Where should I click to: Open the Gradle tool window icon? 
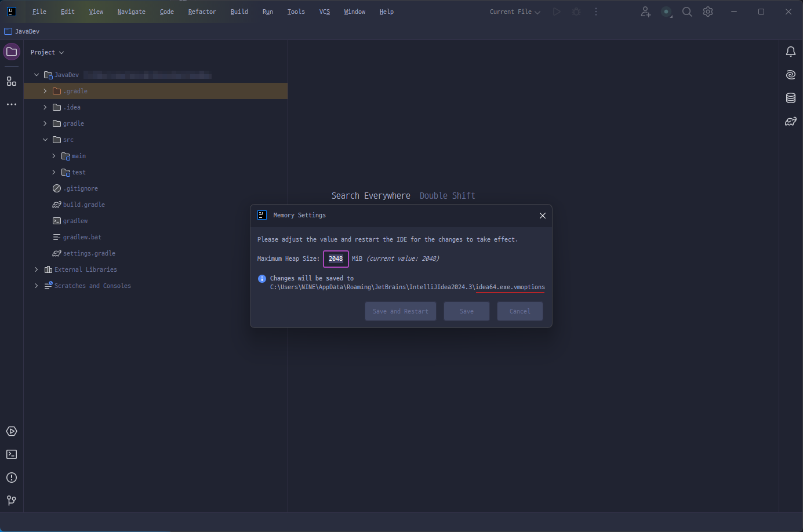coord(790,121)
